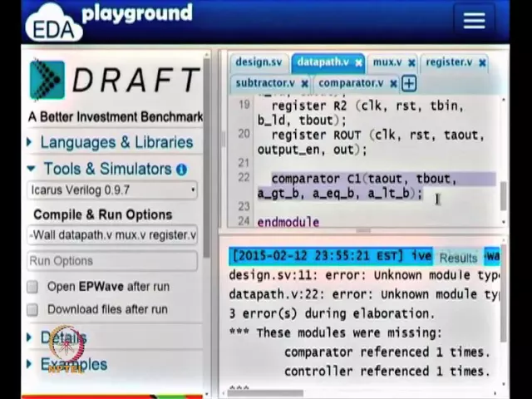Collapse the Tools & Simulators section

click(x=107, y=169)
